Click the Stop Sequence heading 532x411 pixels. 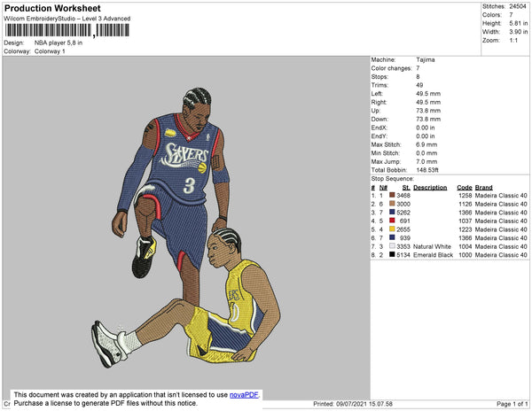point(393,179)
